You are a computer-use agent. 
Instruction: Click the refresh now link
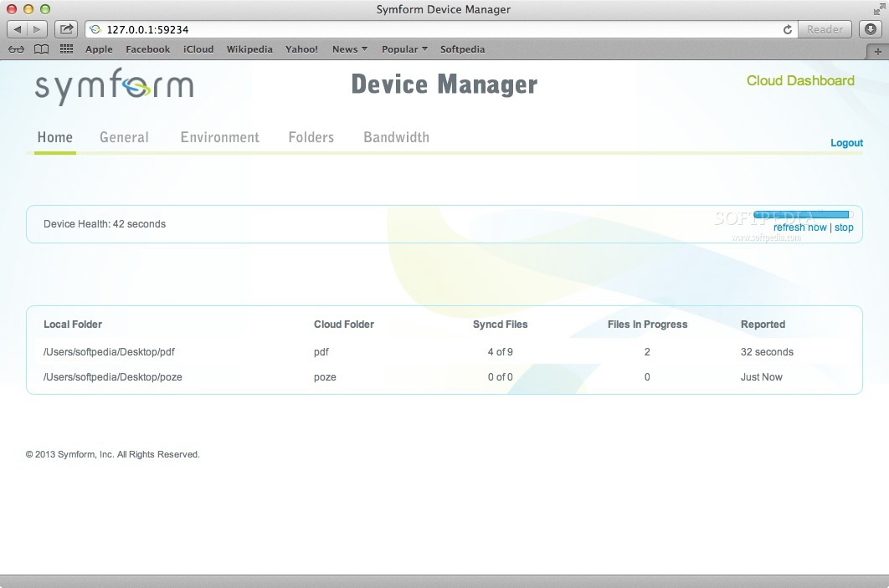click(x=800, y=228)
